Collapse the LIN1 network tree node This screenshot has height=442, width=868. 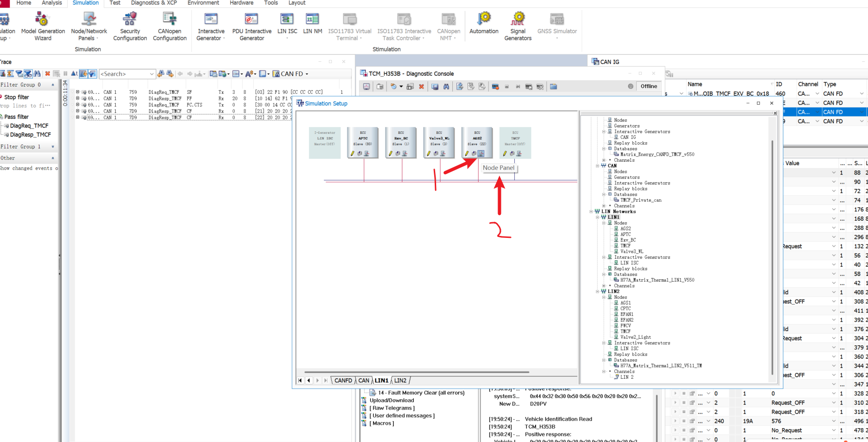pyautogui.click(x=598, y=217)
